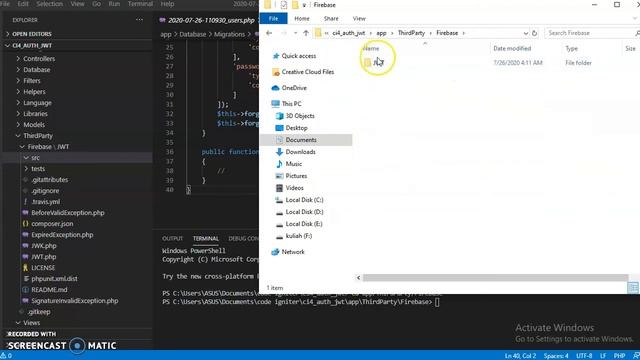Open the Pictures folder in sidebar
The width and height of the screenshot is (640, 360).
coord(296,176)
